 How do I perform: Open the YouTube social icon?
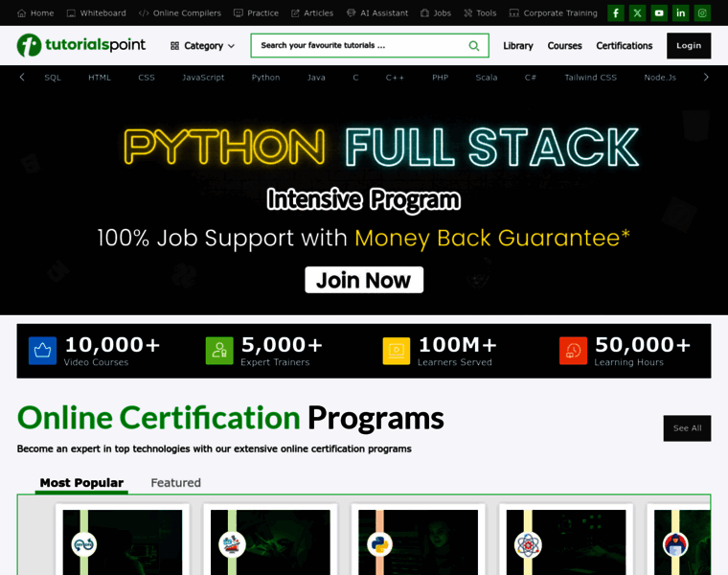[x=659, y=13]
